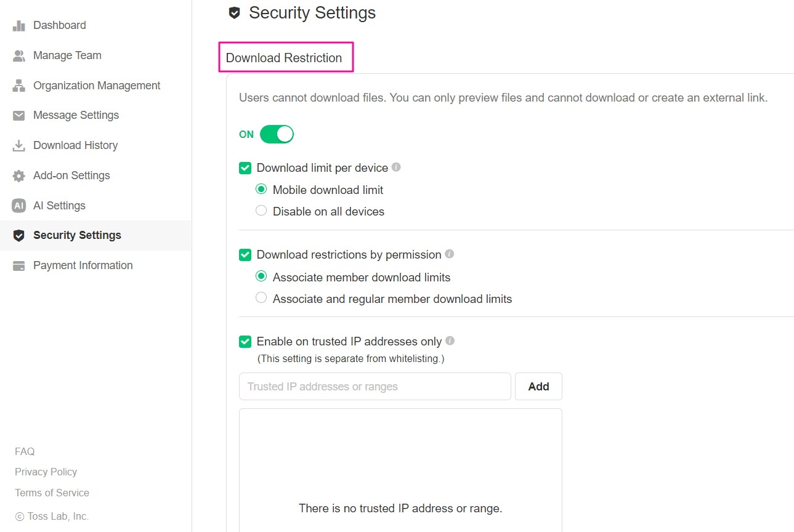Click the Trusted IP addresses input field
Image resolution: width=794 pixels, height=532 pixels.
click(x=375, y=387)
